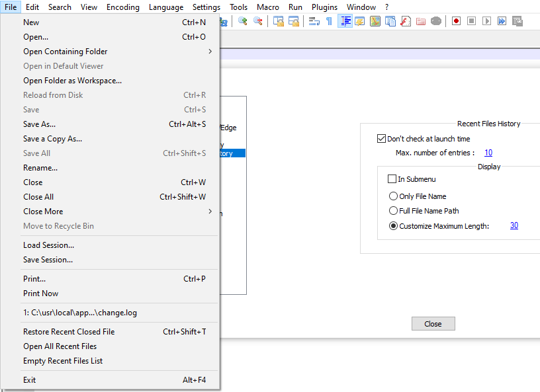This screenshot has width=540, height=392.
Task: Choose Open All Recent Files entry
Action: (x=110, y=346)
